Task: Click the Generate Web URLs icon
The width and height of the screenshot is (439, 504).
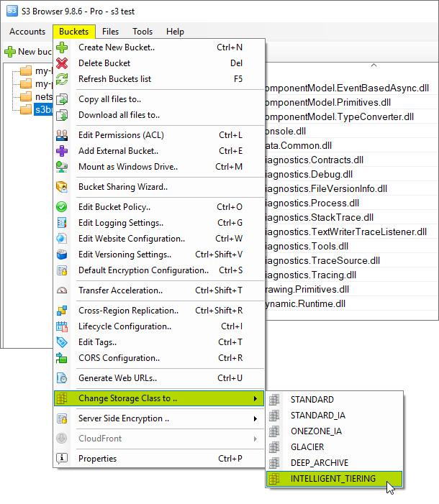Action: pos(62,378)
